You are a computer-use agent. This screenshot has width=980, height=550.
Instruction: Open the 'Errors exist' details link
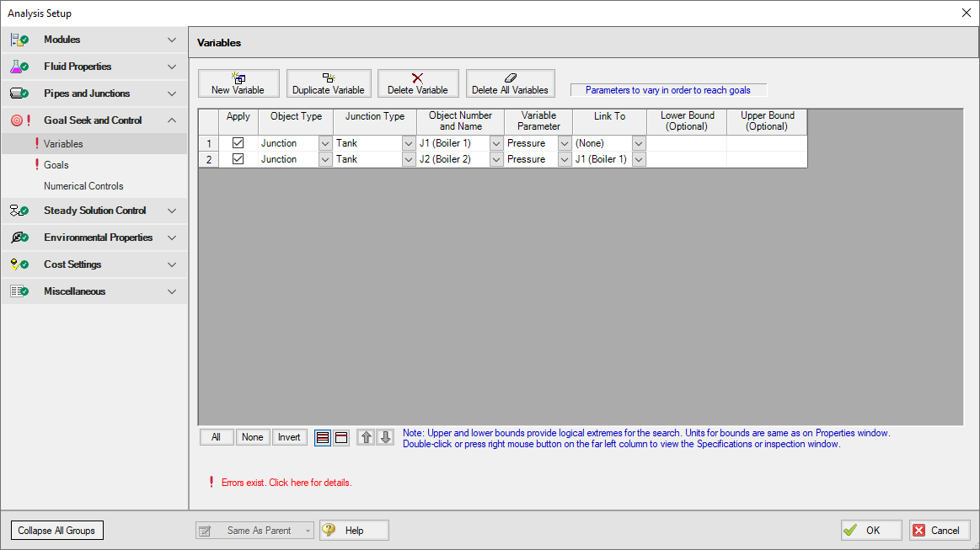(286, 483)
